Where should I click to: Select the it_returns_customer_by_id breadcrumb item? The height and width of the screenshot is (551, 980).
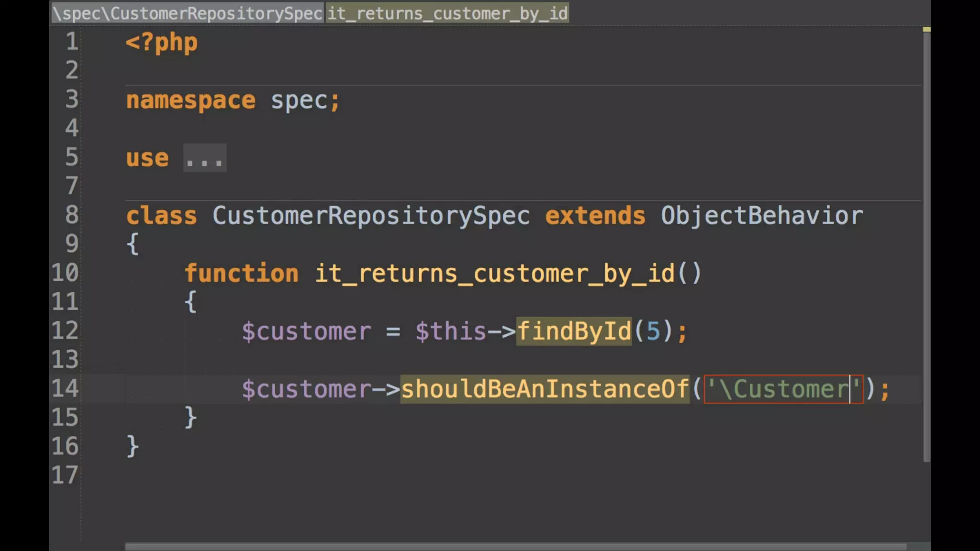coord(447,13)
